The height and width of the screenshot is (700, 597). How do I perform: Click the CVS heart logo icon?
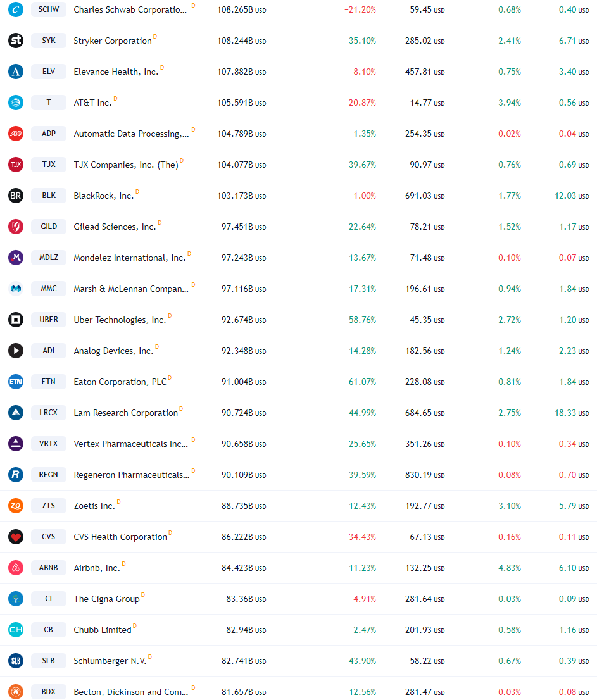16,537
